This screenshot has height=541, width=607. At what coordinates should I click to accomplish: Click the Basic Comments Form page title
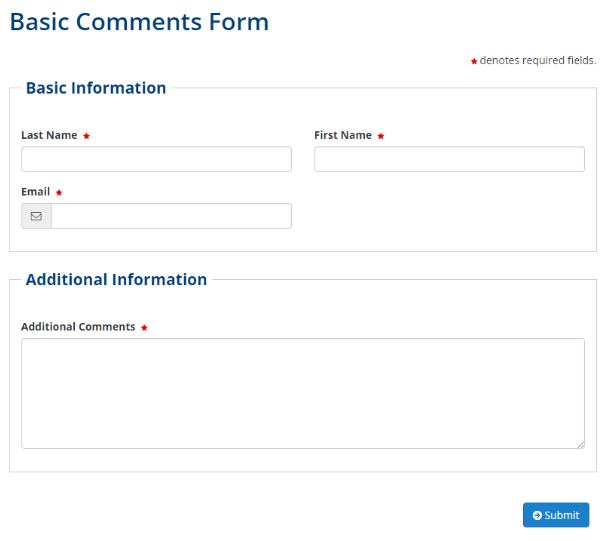tap(139, 22)
